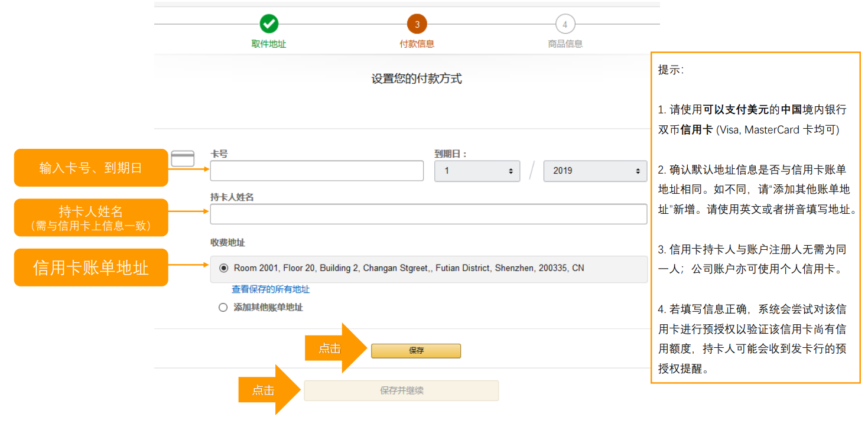Select the 商品信息 step label
868x427 pixels.
[x=565, y=44]
